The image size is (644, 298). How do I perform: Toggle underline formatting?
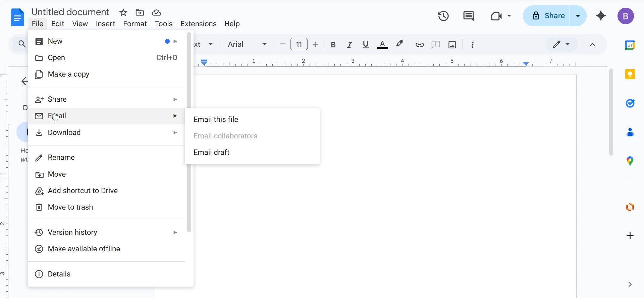point(366,44)
